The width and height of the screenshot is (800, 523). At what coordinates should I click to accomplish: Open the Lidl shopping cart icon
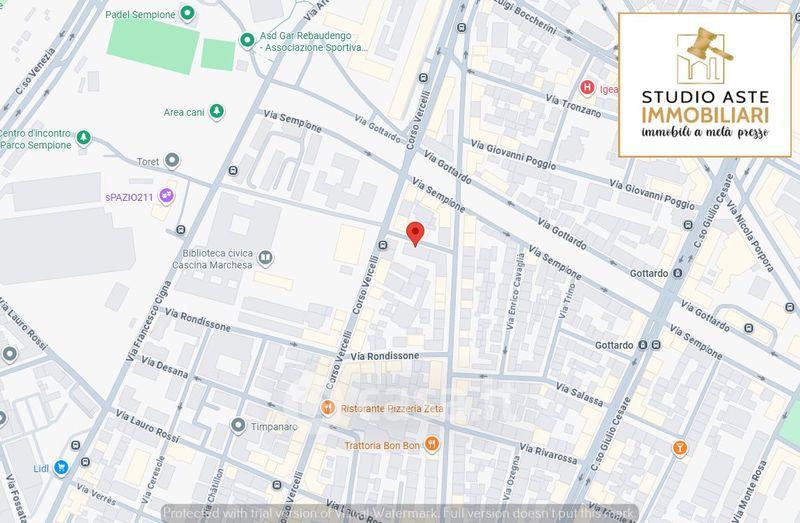click(x=61, y=467)
